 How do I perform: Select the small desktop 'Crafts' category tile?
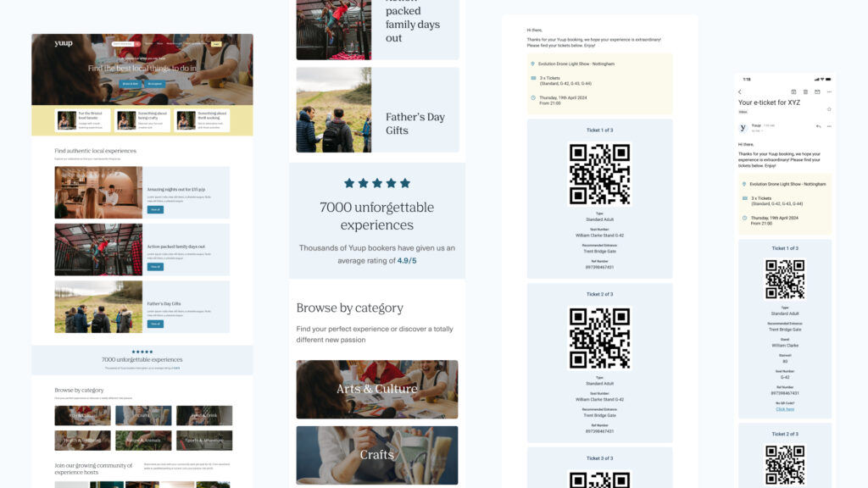coord(143,415)
